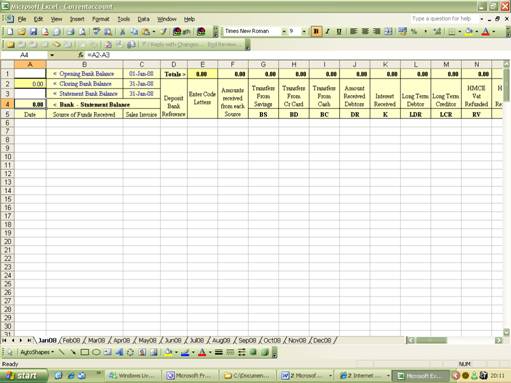
Task: Click the Insert Function fx button
Action: [x=80, y=55]
